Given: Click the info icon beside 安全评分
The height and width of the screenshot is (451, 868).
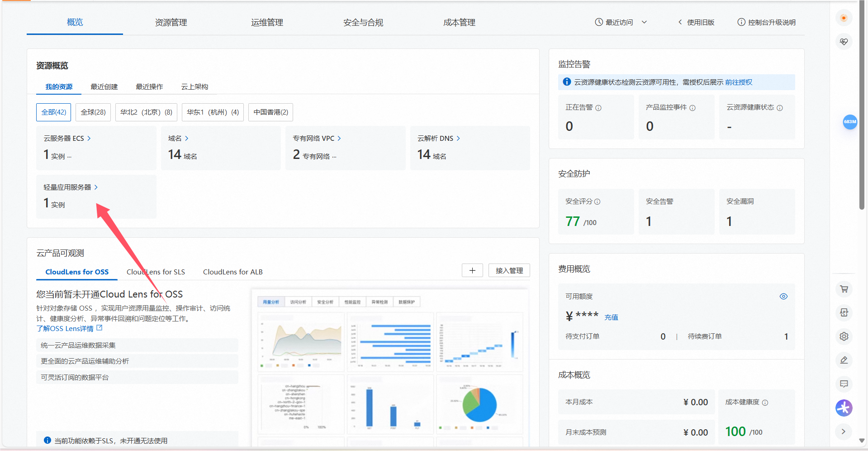Looking at the screenshot, I should point(597,202).
